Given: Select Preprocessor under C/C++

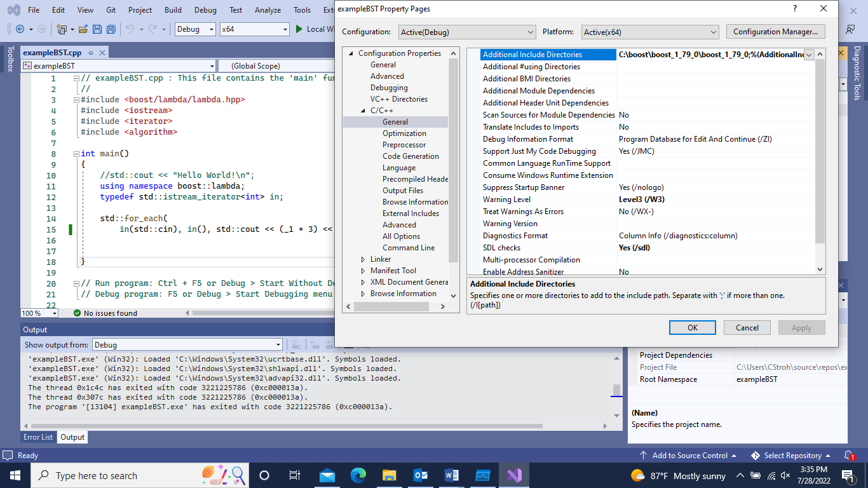Looking at the screenshot, I should [404, 145].
